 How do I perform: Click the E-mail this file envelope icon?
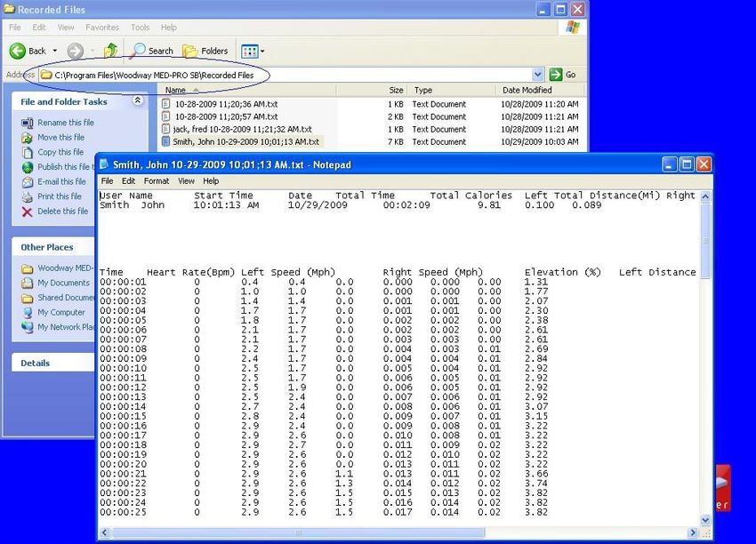tap(27, 182)
